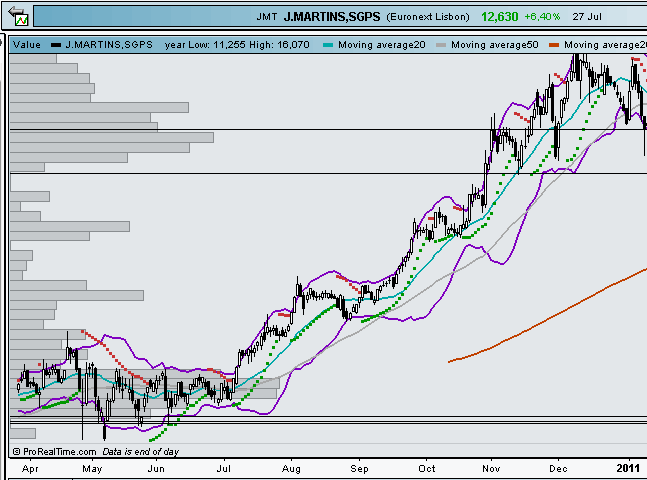The height and width of the screenshot is (480, 647).
Task: Click the year Low High legend text
Action: (237, 45)
